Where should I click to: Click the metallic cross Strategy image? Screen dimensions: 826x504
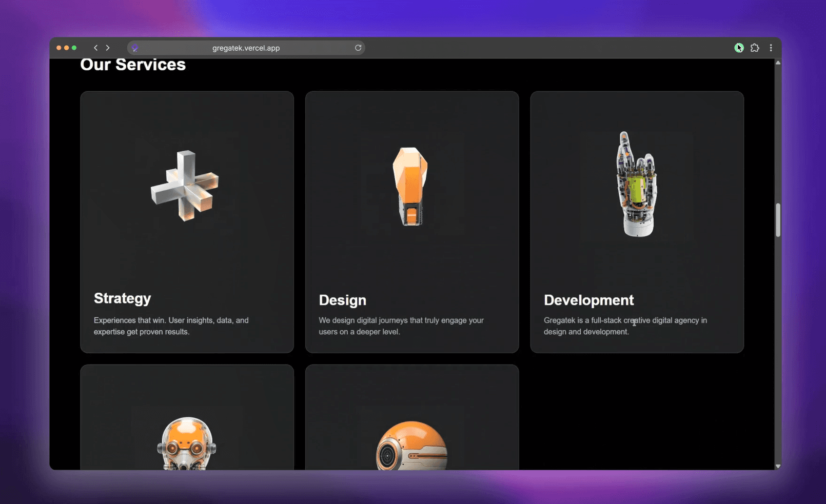[x=185, y=186]
